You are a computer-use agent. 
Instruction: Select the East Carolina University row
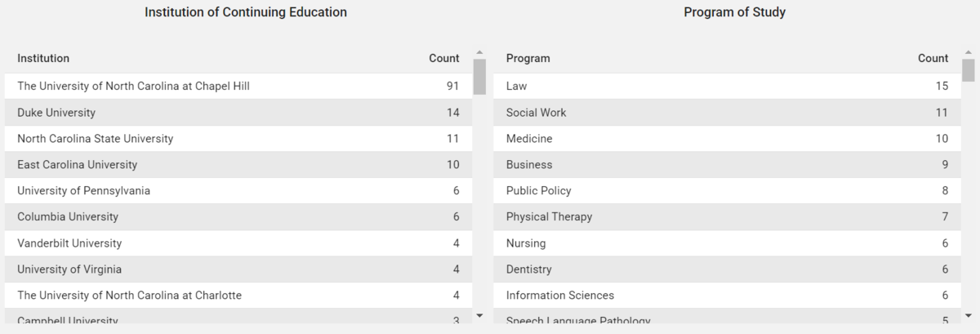click(x=238, y=165)
